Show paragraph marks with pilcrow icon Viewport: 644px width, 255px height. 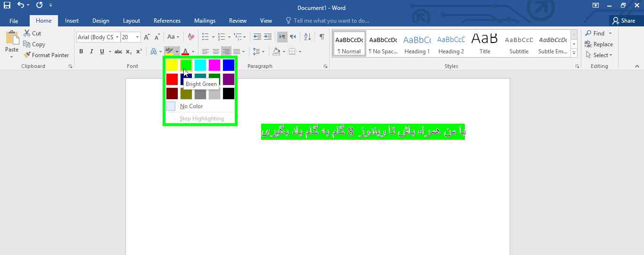pyautogui.click(x=322, y=37)
